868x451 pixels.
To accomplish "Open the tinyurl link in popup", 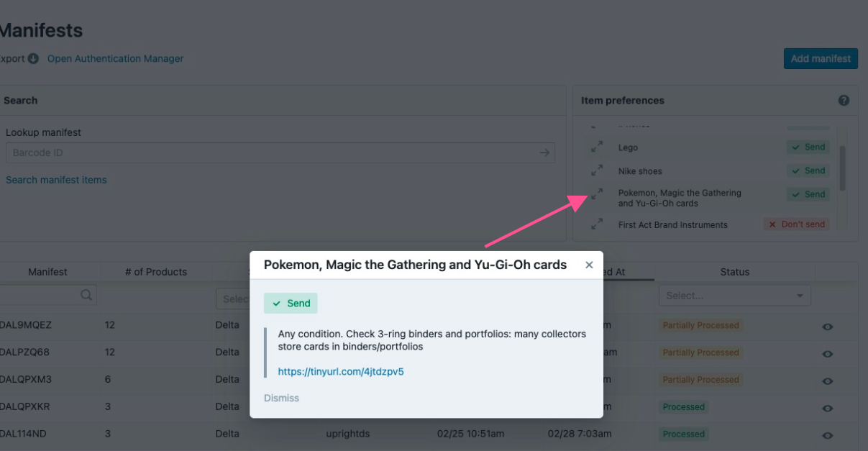I will [x=341, y=372].
